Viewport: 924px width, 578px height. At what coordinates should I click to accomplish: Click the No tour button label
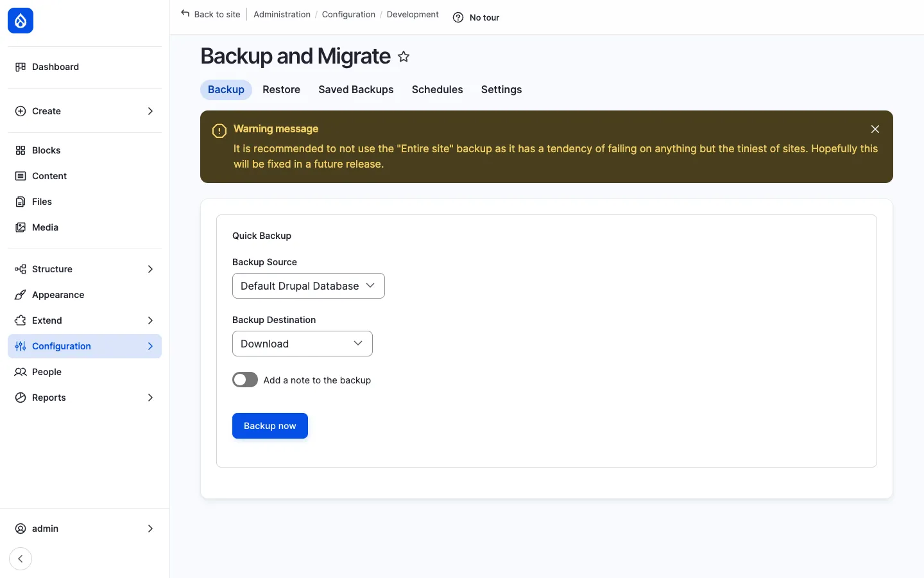(484, 17)
